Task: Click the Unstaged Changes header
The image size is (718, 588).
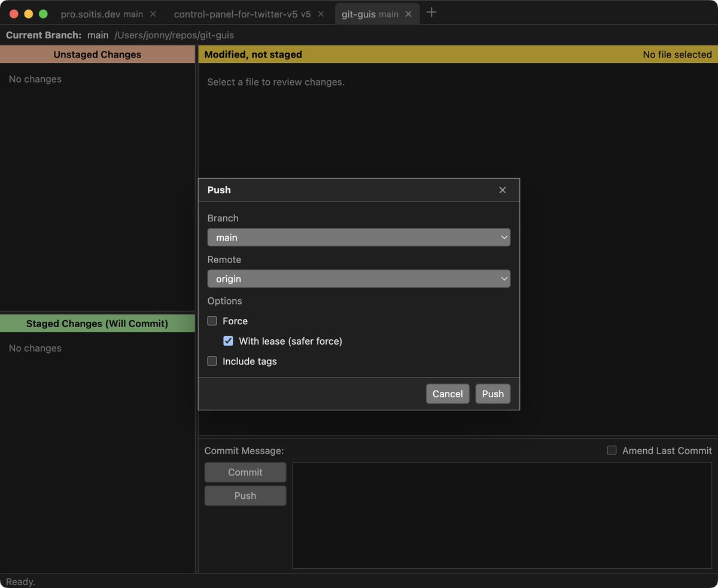Action: [x=98, y=54]
